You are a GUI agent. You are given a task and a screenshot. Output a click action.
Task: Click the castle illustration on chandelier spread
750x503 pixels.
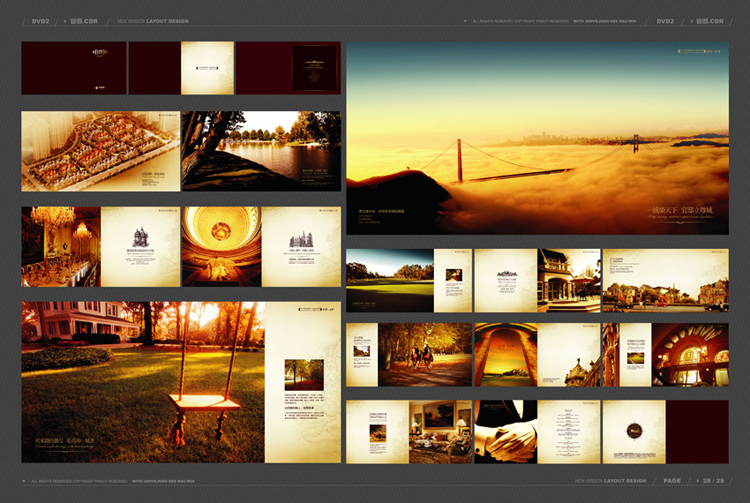point(140,237)
